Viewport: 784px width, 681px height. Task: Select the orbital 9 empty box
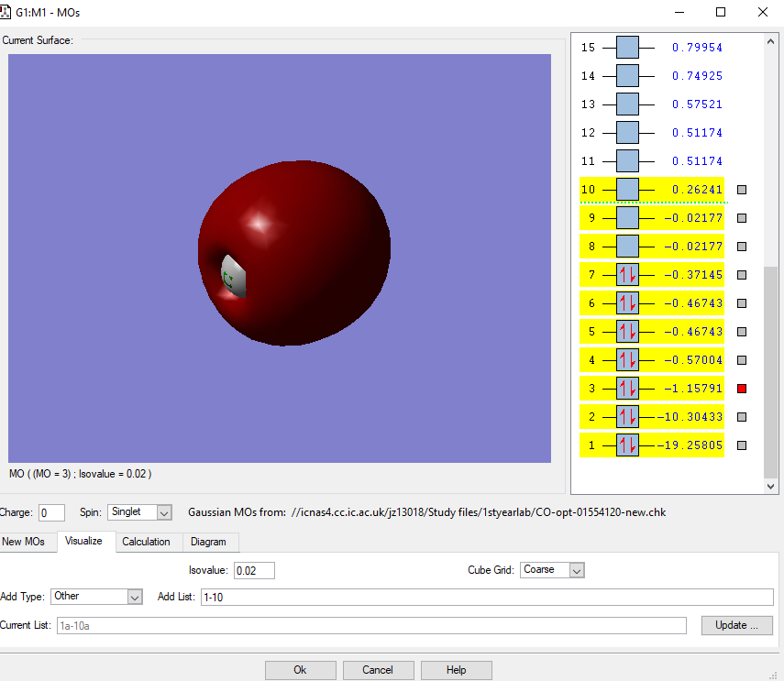pyautogui.click(x=627, y=218)
